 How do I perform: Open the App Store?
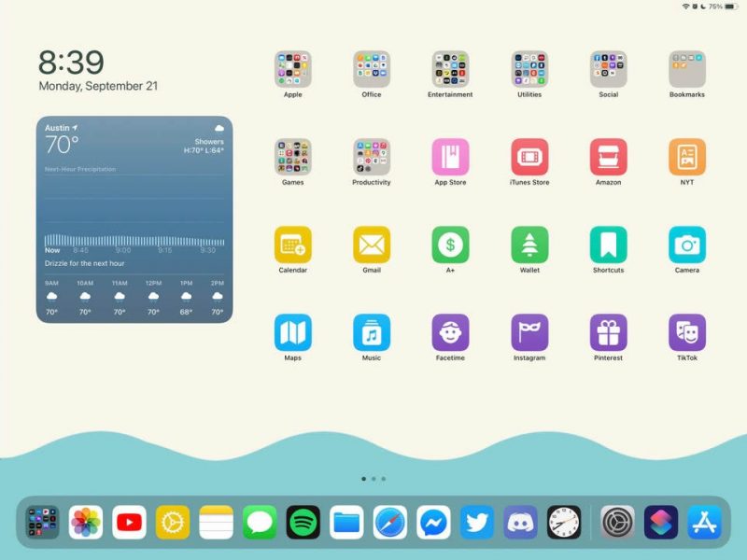(450, 158)
